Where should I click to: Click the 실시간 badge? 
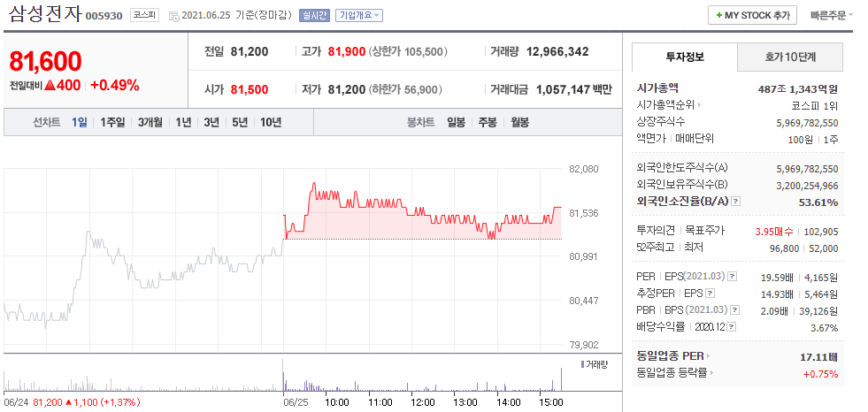pyautogui.click(x=314, y=16)
